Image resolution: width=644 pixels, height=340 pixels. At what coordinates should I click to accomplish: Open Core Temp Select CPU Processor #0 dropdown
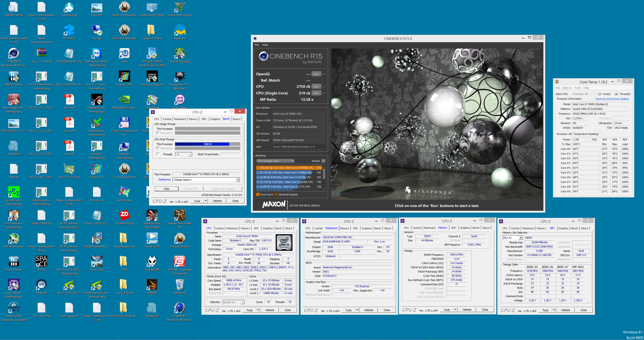[x=584, y=94]
